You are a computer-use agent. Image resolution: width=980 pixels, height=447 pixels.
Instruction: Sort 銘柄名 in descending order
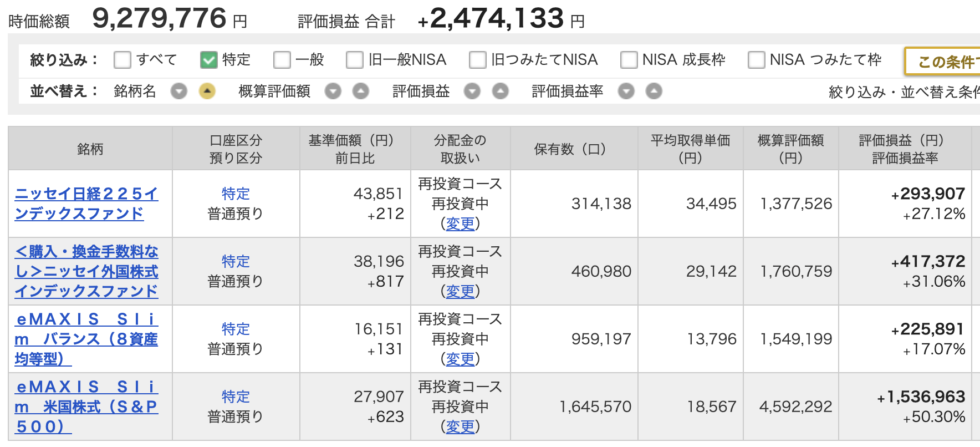pos(178,91)
